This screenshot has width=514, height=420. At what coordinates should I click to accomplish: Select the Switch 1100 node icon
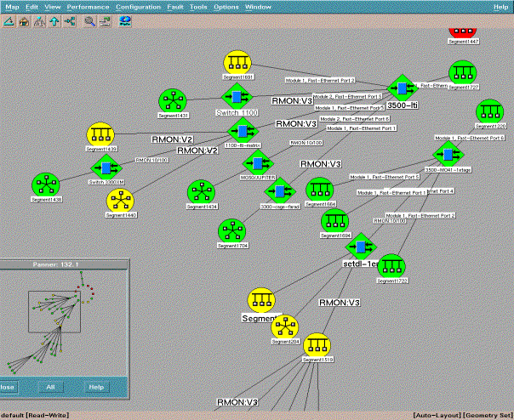pos(237,96)
